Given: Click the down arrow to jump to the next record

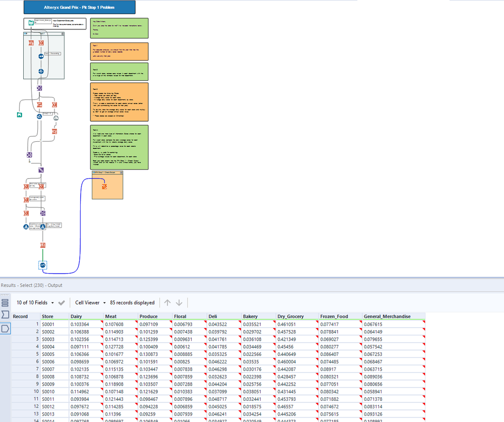Looking at the screenshot, I should (179, 303).
